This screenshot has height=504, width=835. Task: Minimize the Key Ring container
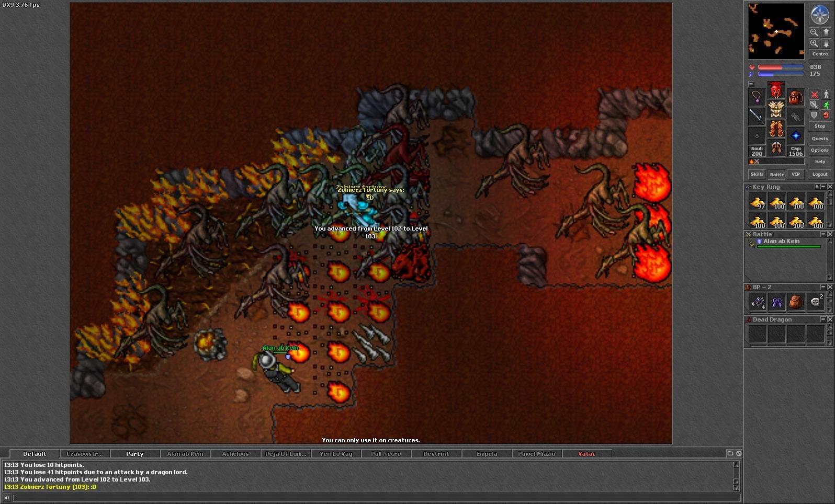point(823,187)
